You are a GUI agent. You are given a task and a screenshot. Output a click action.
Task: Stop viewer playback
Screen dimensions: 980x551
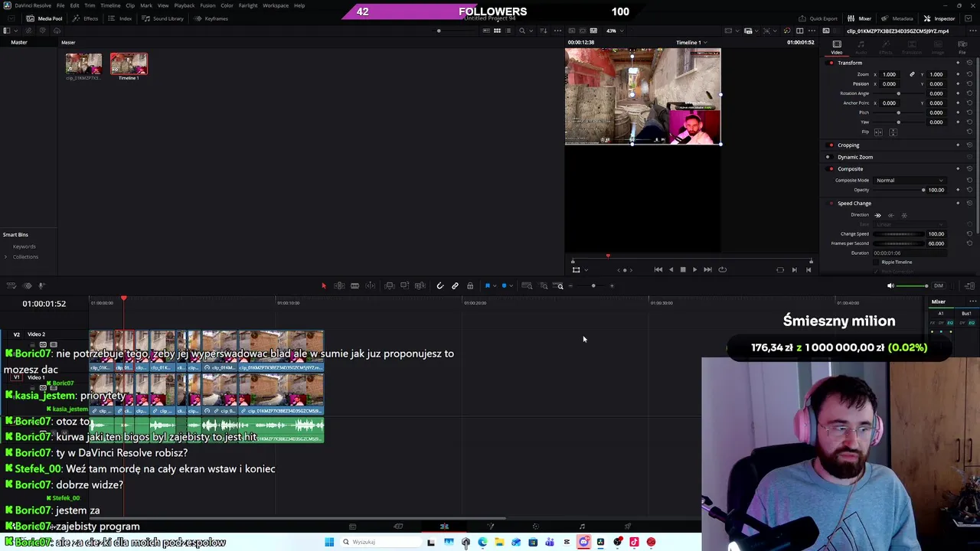tap(683, 269)
